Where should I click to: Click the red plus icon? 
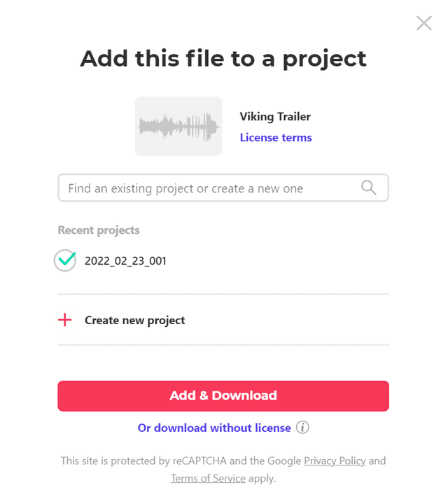pyautogui.click(x=65, y=320)
